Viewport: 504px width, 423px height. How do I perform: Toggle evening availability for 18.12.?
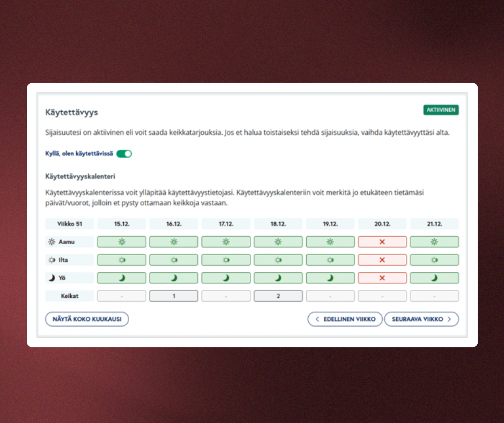pos(278,260)
